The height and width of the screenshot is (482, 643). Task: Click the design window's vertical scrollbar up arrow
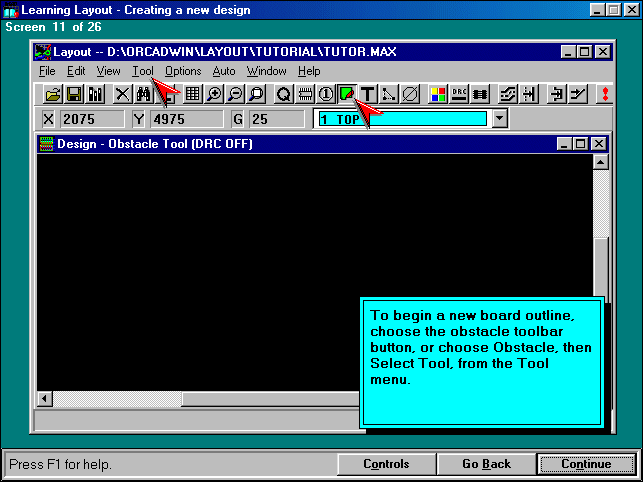coord(601,161)
